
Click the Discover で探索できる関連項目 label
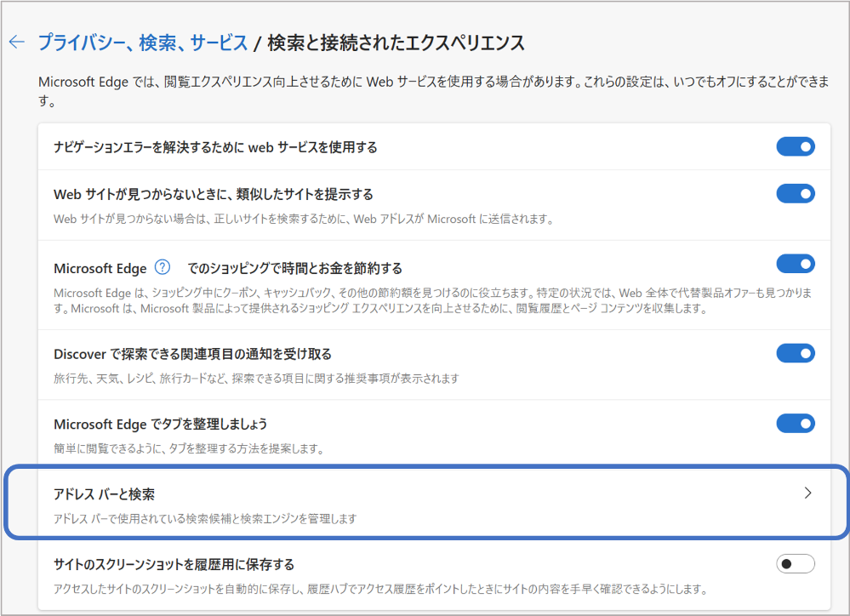pyautogui.click(x=192, y=354)
